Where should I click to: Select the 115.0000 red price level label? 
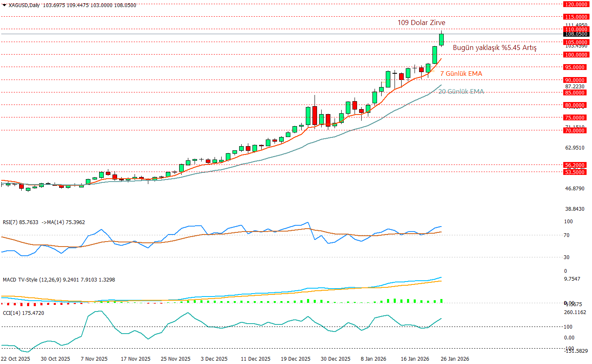pos(575,17)
